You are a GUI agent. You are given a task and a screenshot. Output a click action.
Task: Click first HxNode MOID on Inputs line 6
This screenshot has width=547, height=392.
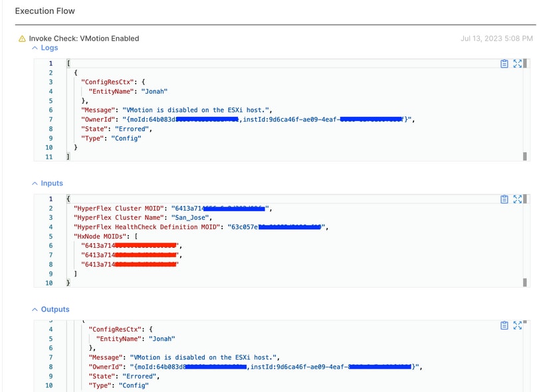pos(130,246)
